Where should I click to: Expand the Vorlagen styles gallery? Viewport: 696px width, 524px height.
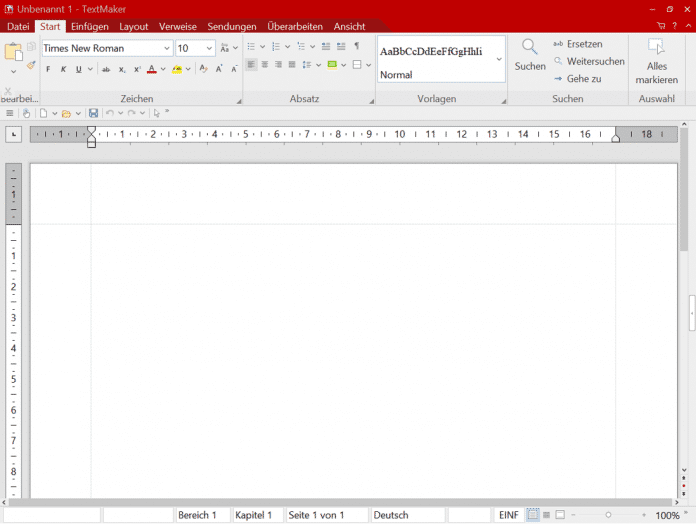coord(499,59)
